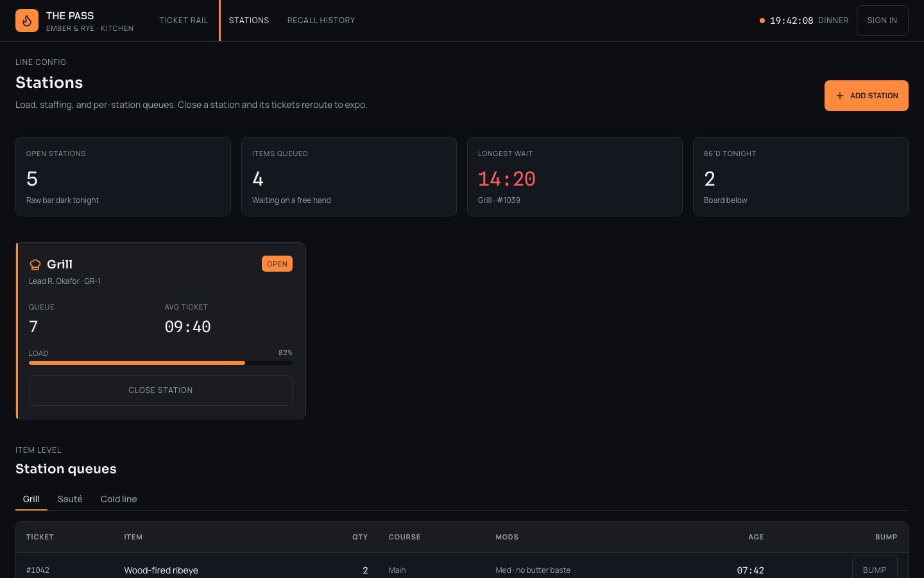Click the Longest Wait 14:20 value
Screen dimensions: 924x578
pos(506,179)
